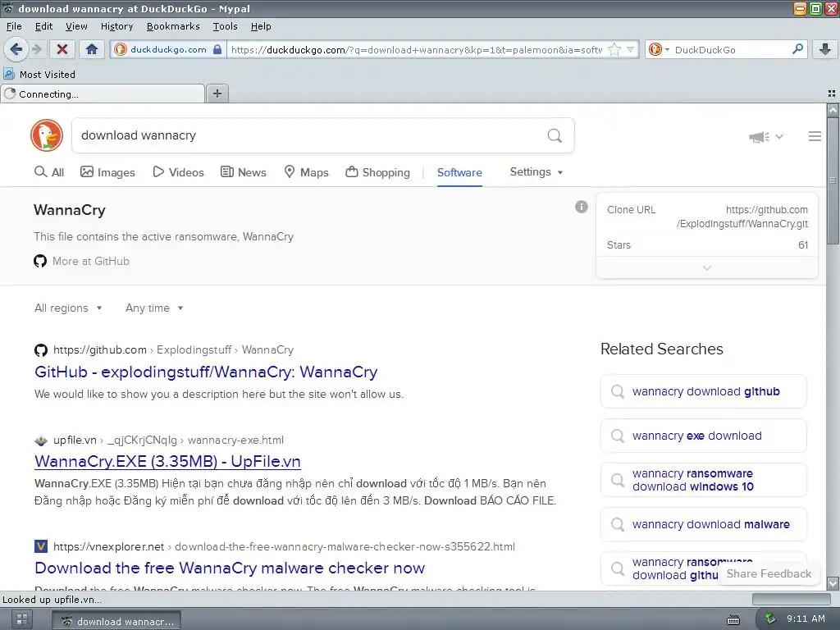Viewport: 840px width, 630px height.
Task: Expand the chevron next to the megaphone
Action: [779, 137]
